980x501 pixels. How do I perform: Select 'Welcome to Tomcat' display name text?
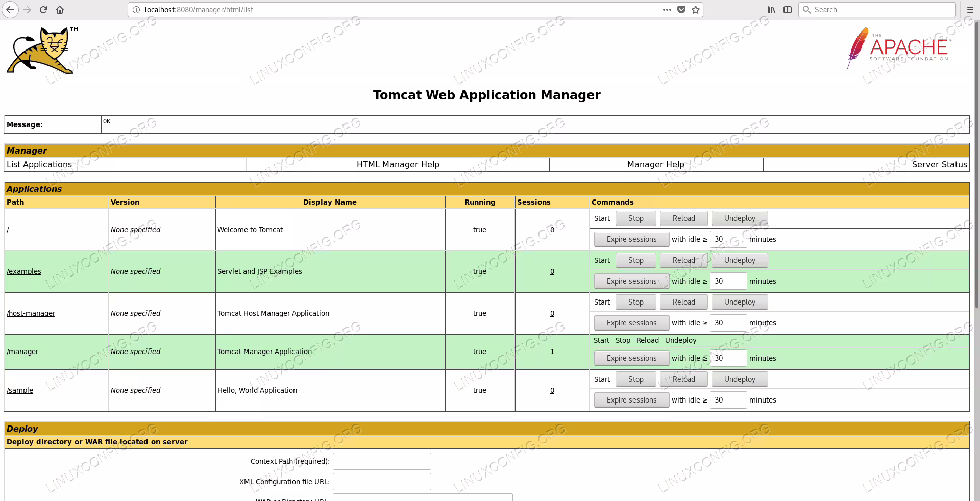(250, 230)
